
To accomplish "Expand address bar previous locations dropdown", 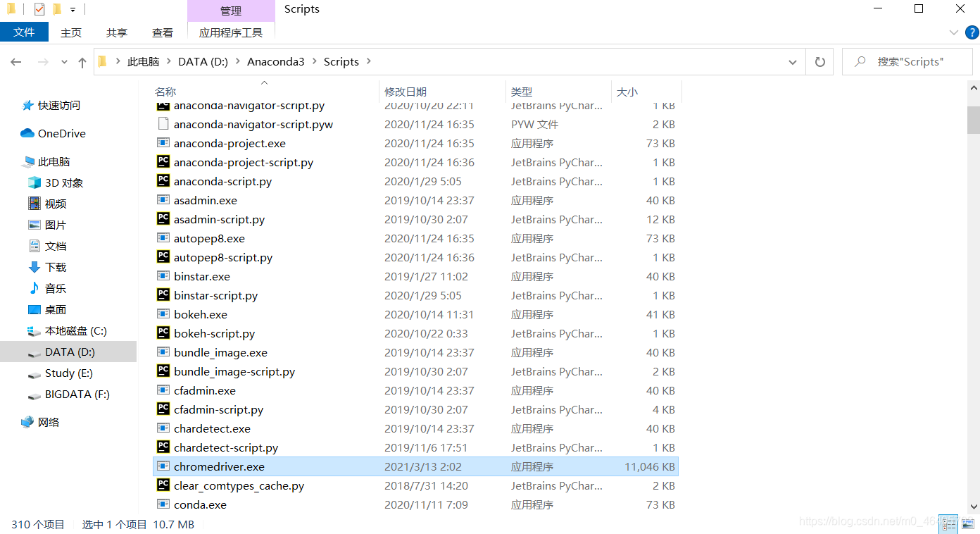I will [x=793, y=62].
